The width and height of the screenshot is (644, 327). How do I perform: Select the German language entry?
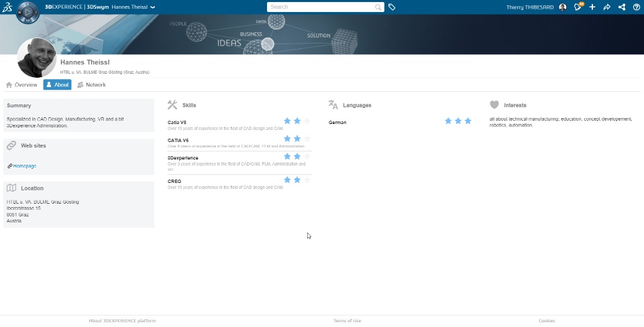click(x=337, y=122)
